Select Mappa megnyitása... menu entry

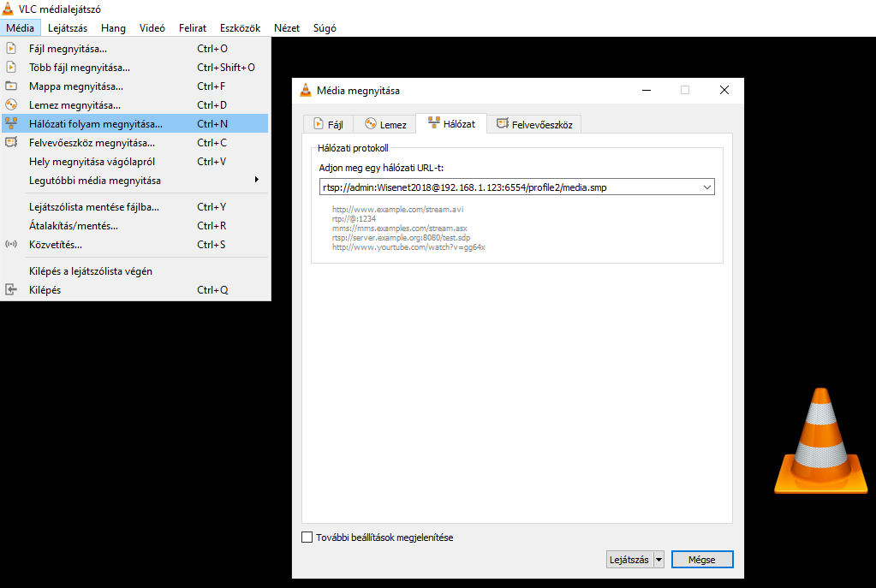pos(135,86)
